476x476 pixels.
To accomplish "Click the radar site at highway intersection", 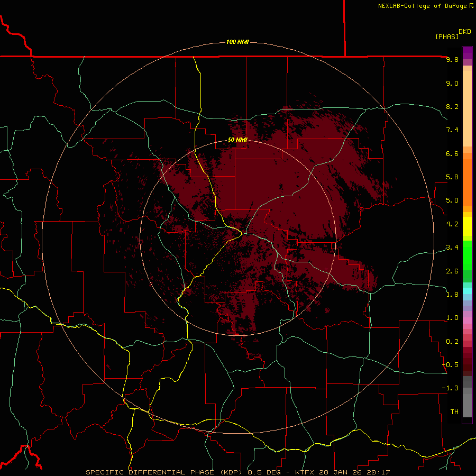I will click(x=242, y=234).
